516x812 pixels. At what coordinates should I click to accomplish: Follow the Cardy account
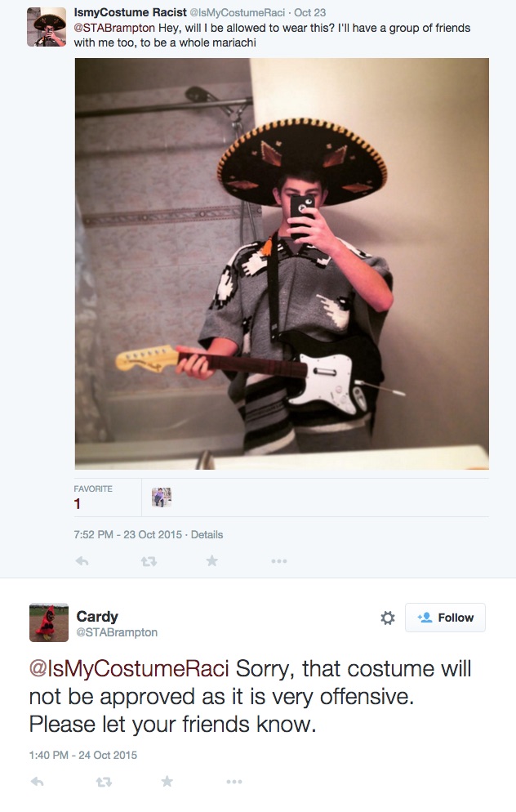click(x=445, y=618)
